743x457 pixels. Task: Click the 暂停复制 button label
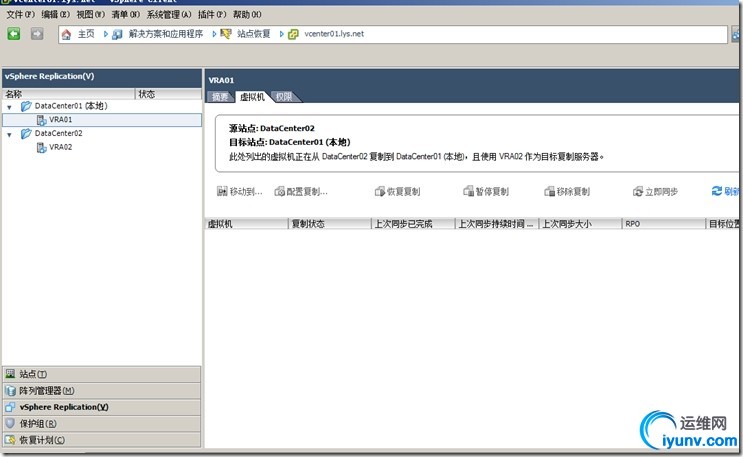pyautogui.click(x=492, y=192)
